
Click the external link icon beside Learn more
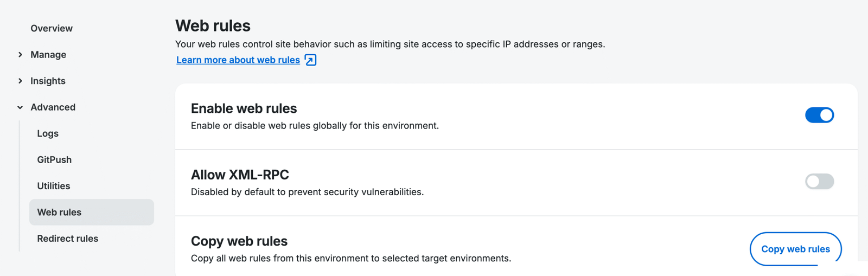[x=310, y=60]
